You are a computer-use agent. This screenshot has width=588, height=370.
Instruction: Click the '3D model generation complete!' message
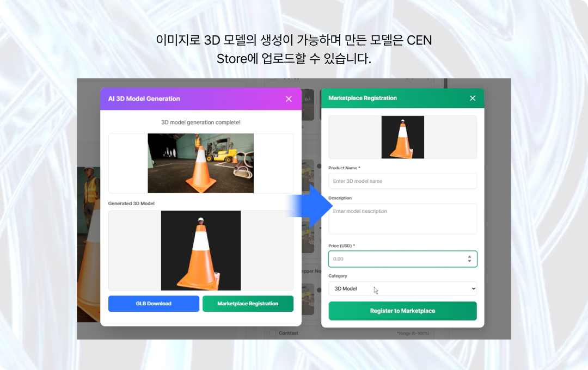200,122
